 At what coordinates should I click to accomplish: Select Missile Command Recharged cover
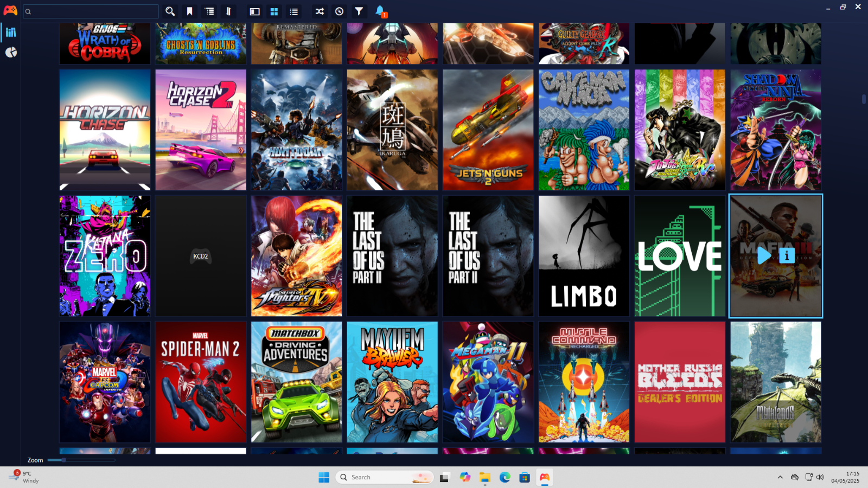(x=584, y=382)
